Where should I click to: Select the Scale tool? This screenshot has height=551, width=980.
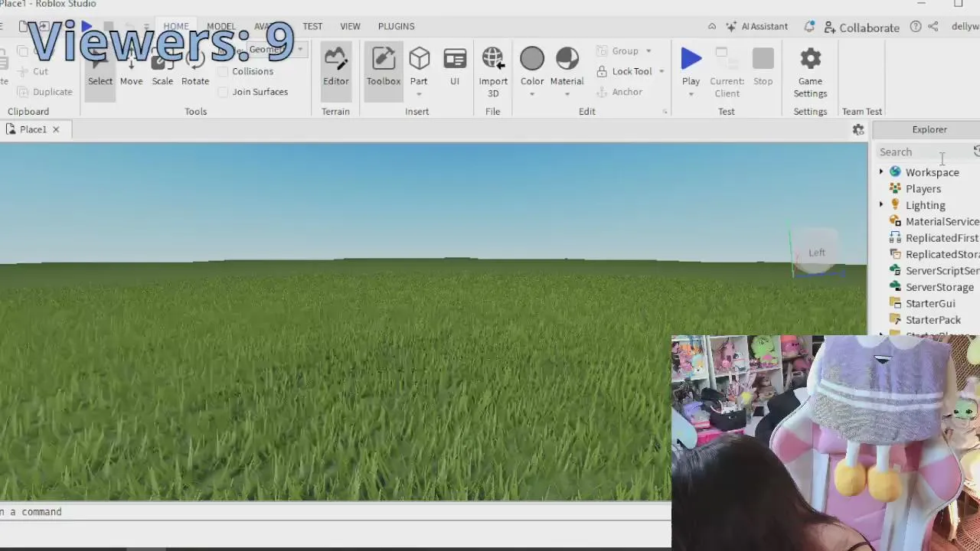pos(162,69)
